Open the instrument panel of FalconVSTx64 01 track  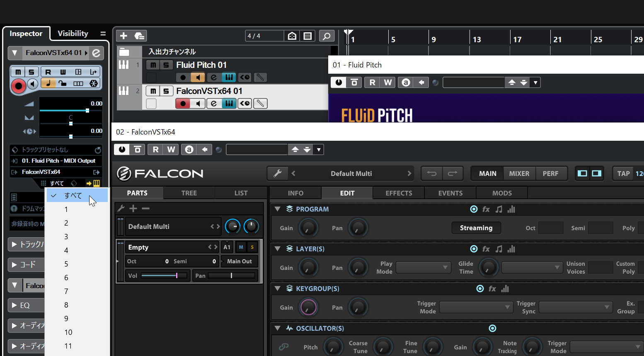[229, 103]
